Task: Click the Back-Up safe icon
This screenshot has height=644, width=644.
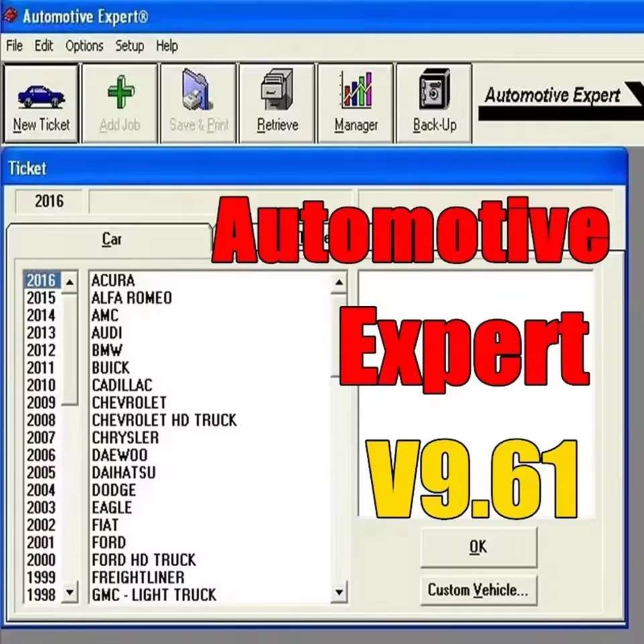Action: coord(434,89)
